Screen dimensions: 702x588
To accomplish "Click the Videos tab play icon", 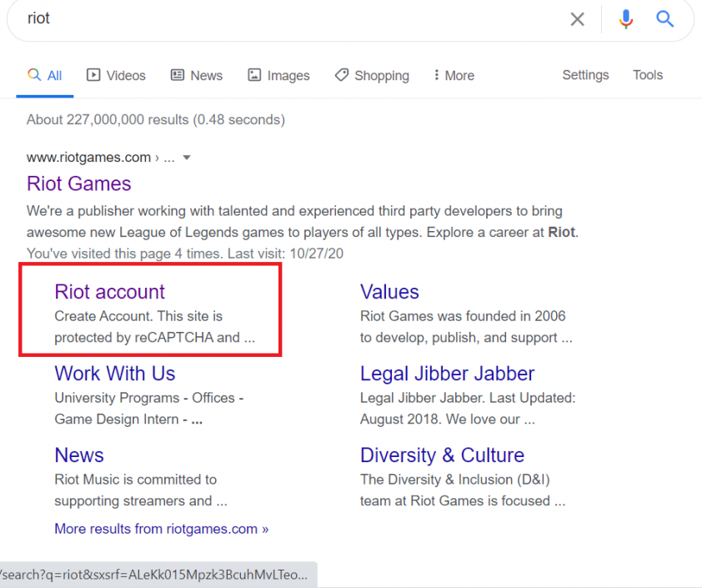I will point(93,75).
